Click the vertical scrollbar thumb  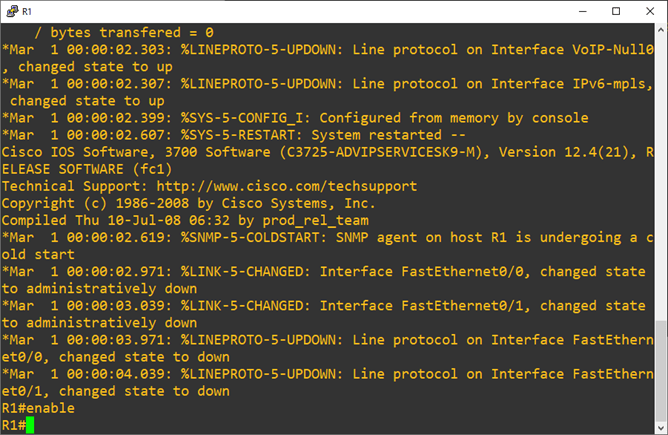[x=660, y=367]
